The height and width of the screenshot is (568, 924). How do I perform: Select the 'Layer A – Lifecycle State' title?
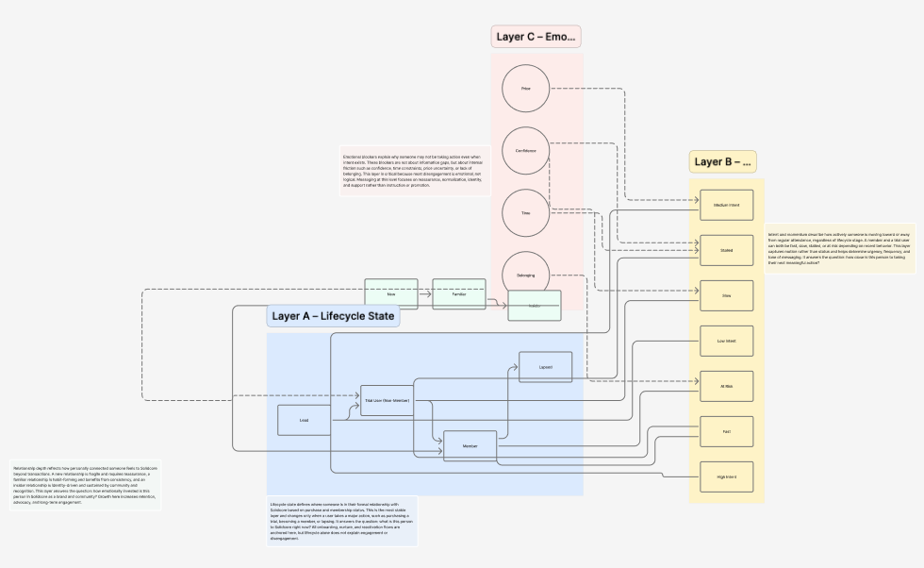click(x=334, y=316)
